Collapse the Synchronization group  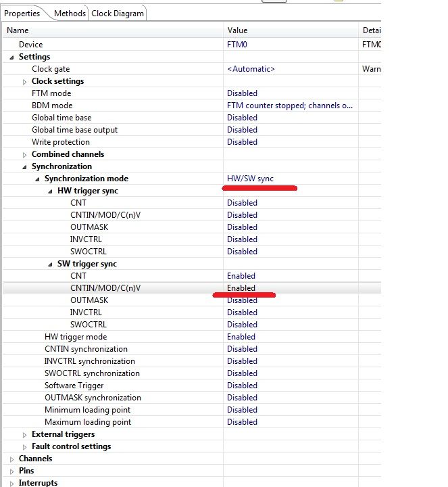24,167
